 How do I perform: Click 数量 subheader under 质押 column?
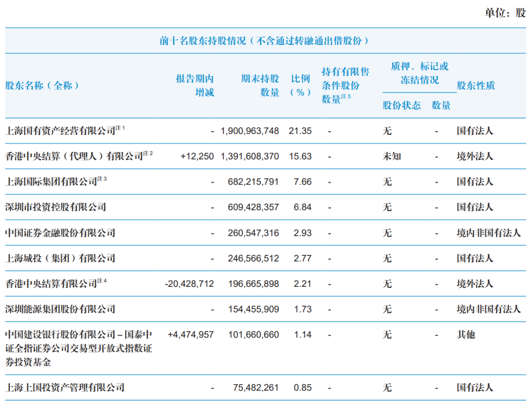point(441,105)
